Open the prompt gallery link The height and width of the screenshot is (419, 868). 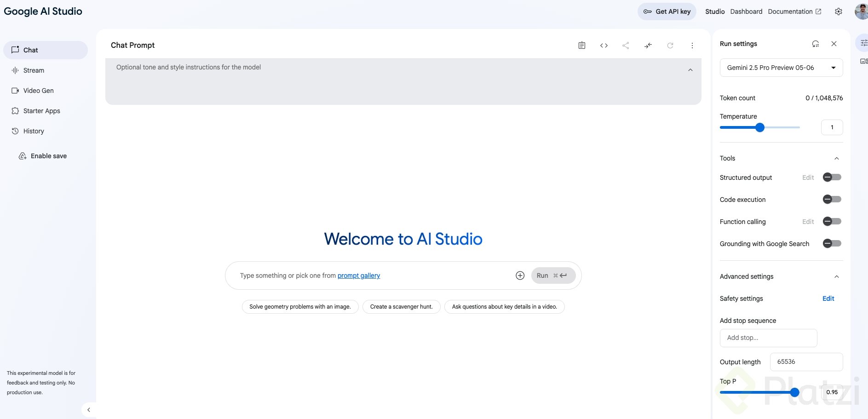pos(359,276)
